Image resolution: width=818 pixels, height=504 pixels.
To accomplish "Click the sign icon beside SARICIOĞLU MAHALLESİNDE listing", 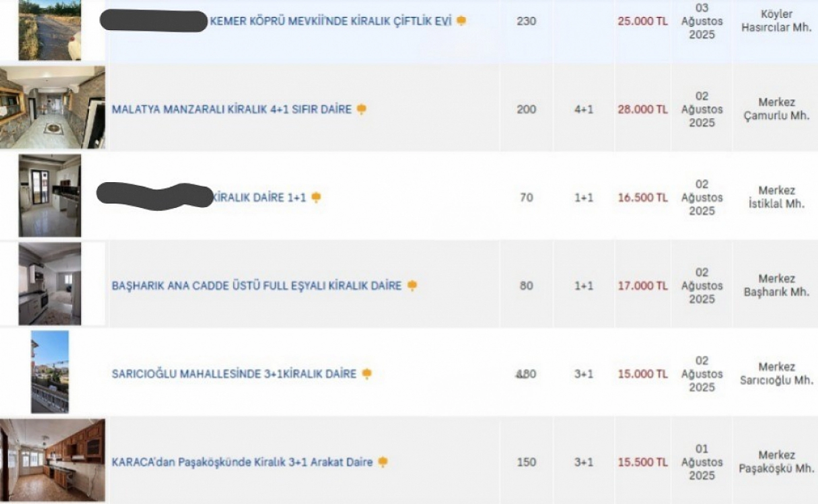I will point(367,373).
